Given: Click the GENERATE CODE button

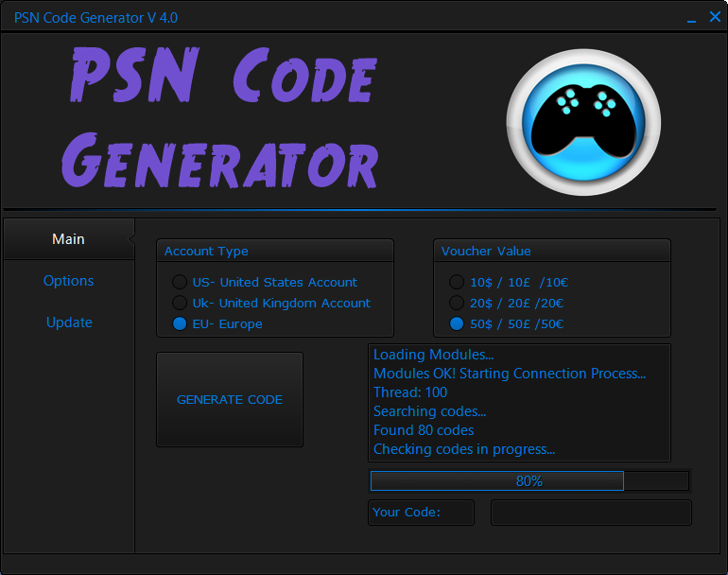Looking at the screenshot, I should [230, 399].
